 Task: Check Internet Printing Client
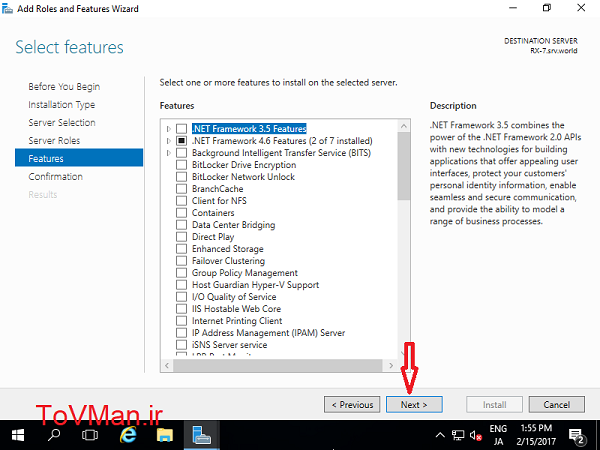181,321
